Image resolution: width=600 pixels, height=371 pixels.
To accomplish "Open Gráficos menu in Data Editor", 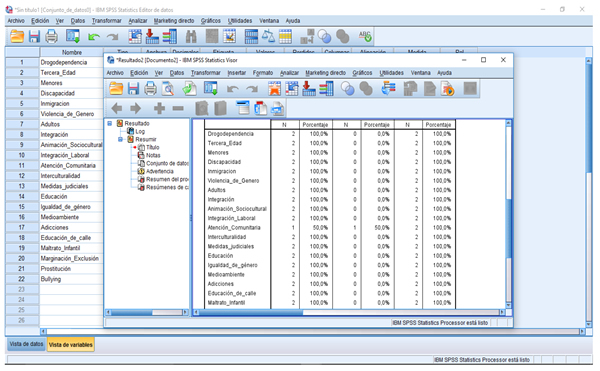I will (211, 21).
